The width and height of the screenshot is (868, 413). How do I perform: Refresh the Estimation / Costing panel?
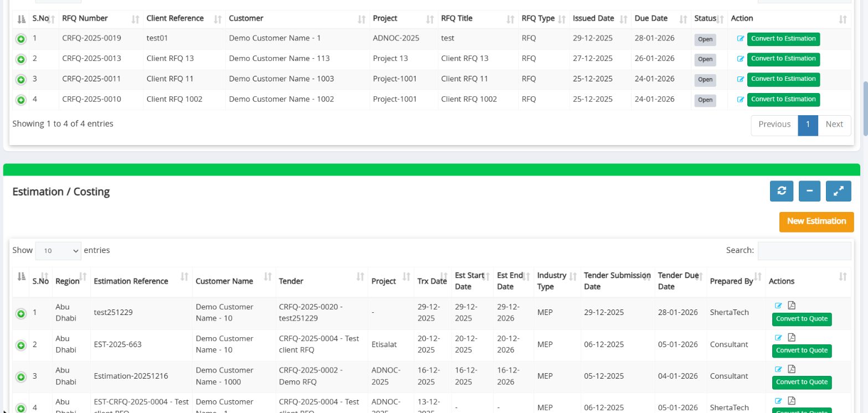782,191
